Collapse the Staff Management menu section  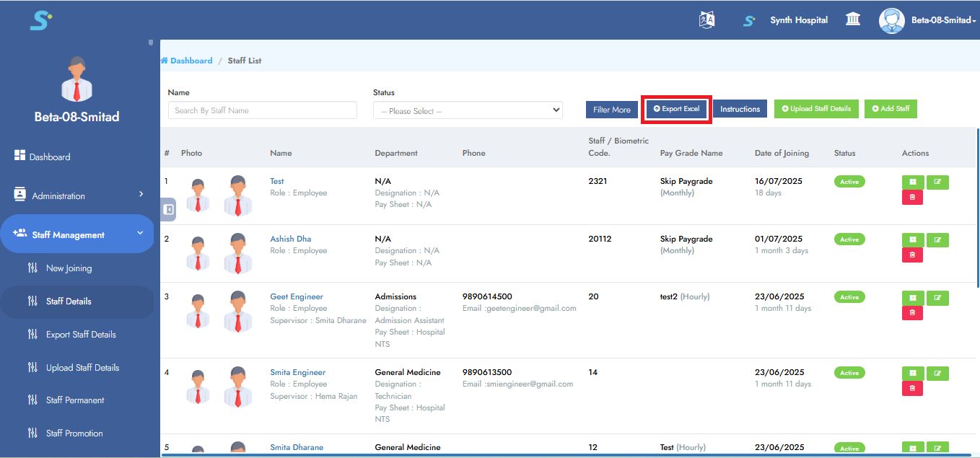141,234
